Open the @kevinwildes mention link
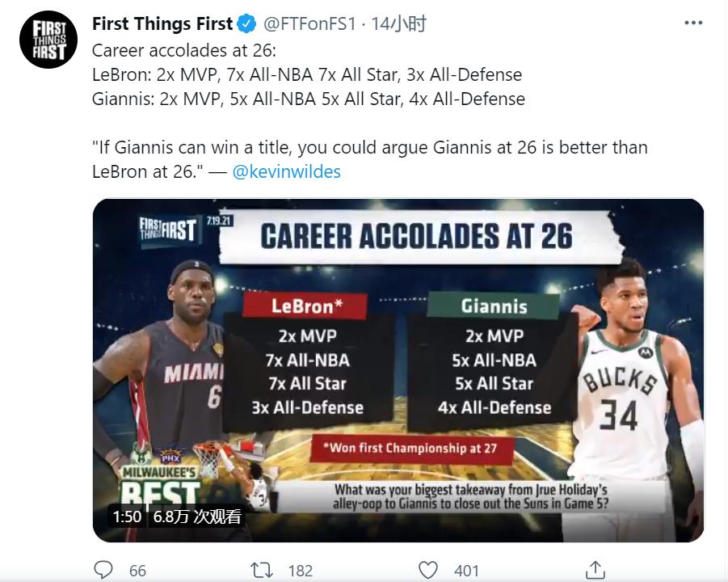The width and height of the screenshot is (728, 582). tap(286, 171)
